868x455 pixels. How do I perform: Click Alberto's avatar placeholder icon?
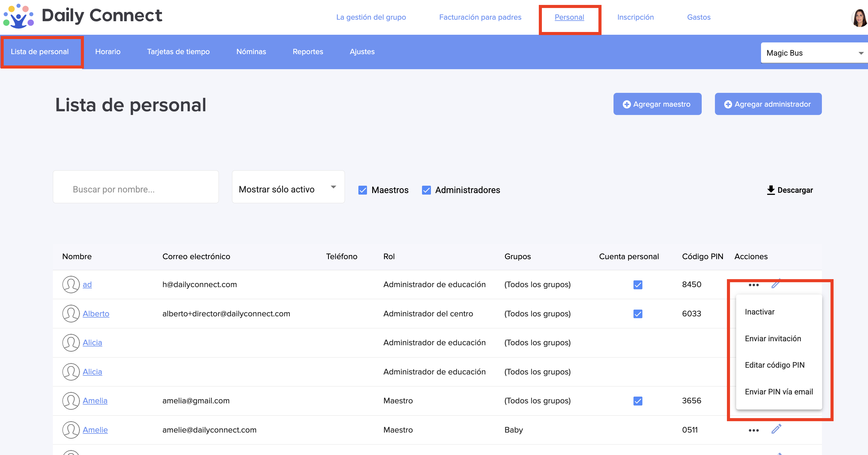coord(71,314)
